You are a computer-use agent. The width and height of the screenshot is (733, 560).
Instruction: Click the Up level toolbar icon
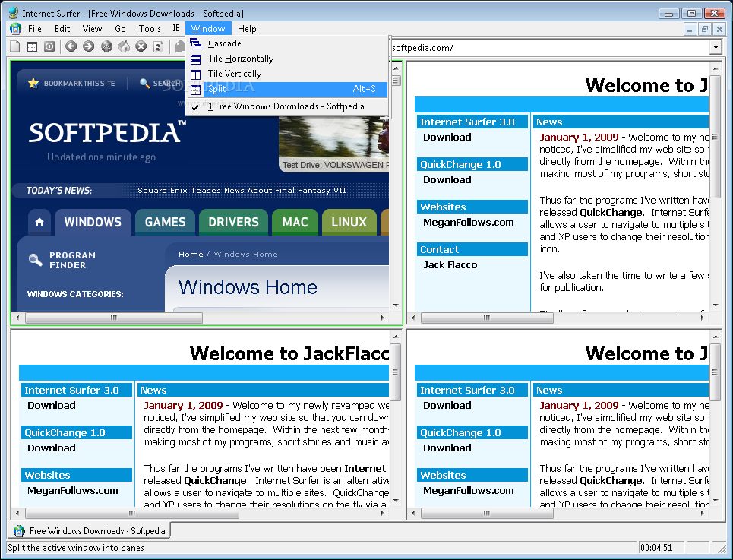106,46
